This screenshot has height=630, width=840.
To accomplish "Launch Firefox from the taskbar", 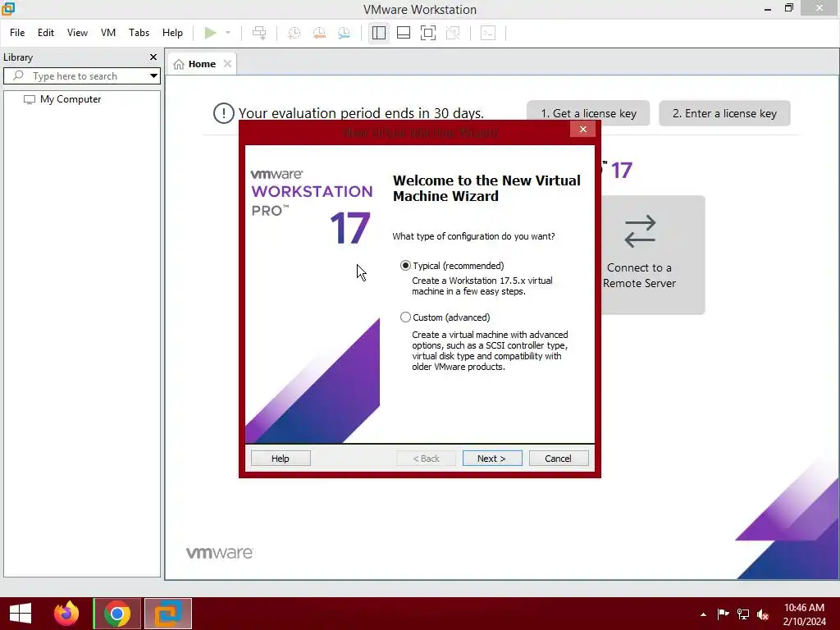I will (66, 614).
